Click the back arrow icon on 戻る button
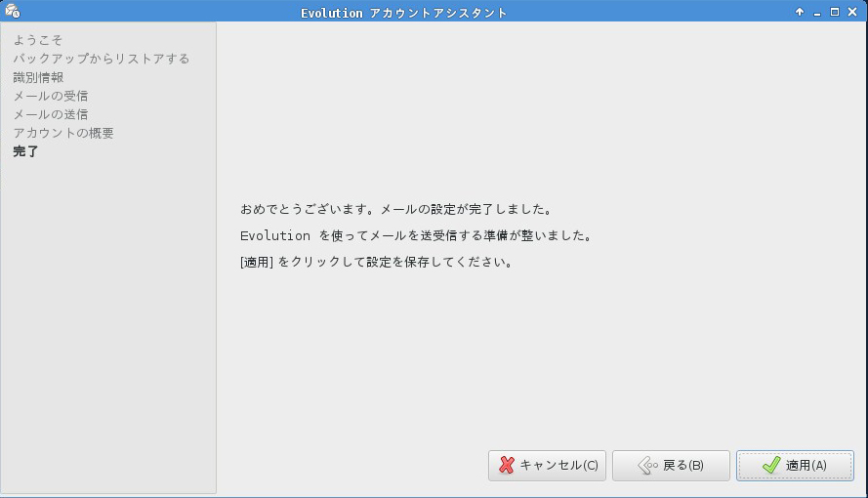Screen dimensions: 868x498 (x=646, y=466)
